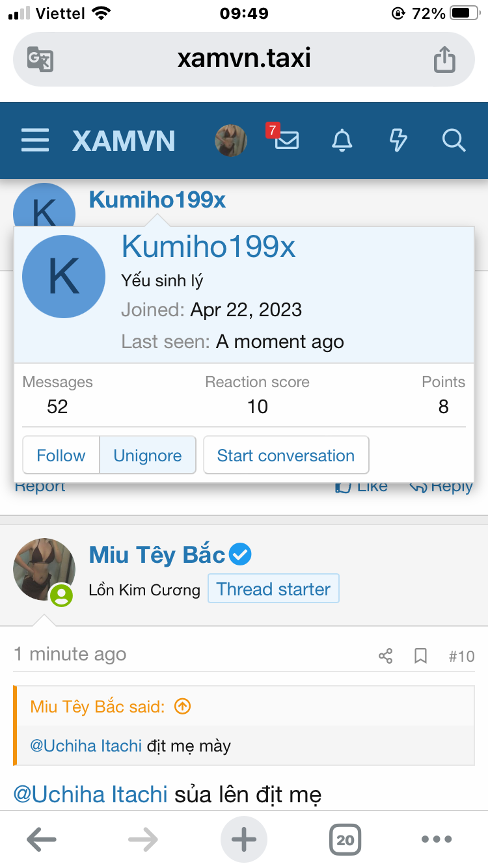Viewport: 488px width, 868px height.
Task: Tap the browser share icon
Action: [x=444, y=60]
